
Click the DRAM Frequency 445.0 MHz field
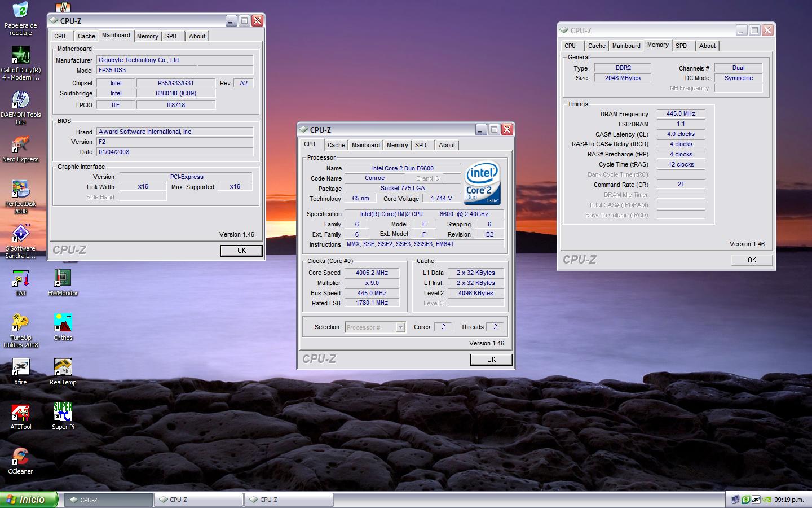(681, 113)
